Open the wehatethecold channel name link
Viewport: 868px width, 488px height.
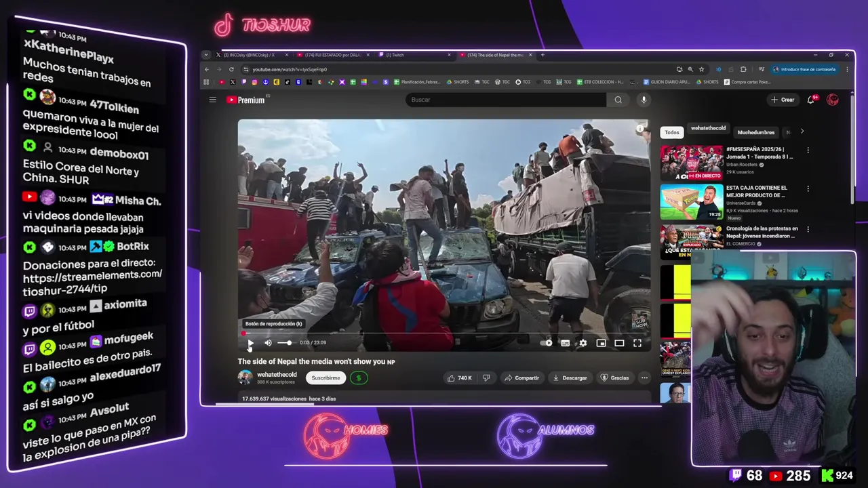[277, 375]
